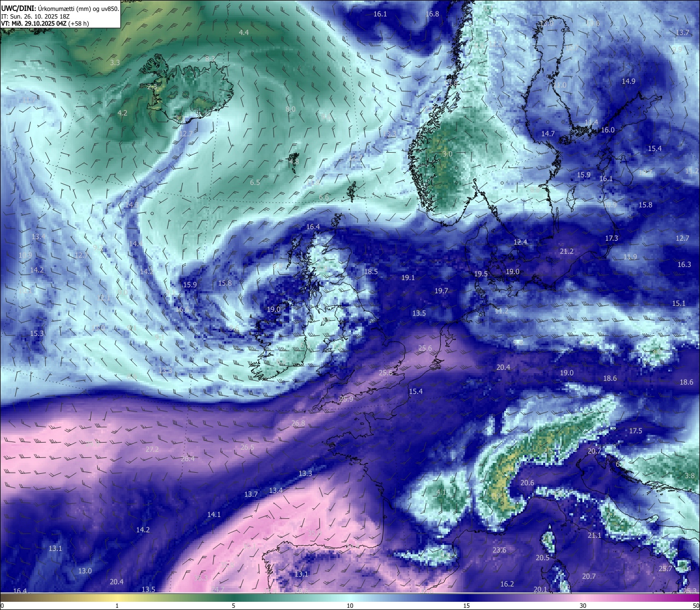
Task: Click the 14.9 value over Finland region
Action: (x=628, y=82)
